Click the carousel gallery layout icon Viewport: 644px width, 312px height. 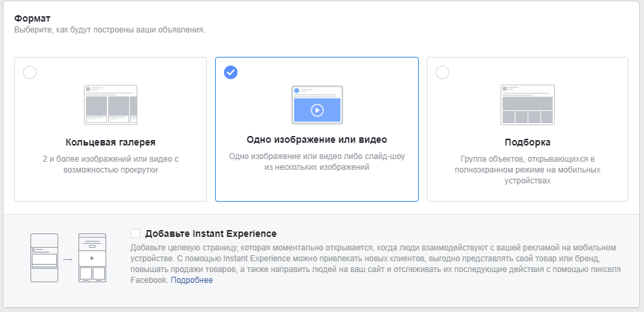tap(110, 105)
